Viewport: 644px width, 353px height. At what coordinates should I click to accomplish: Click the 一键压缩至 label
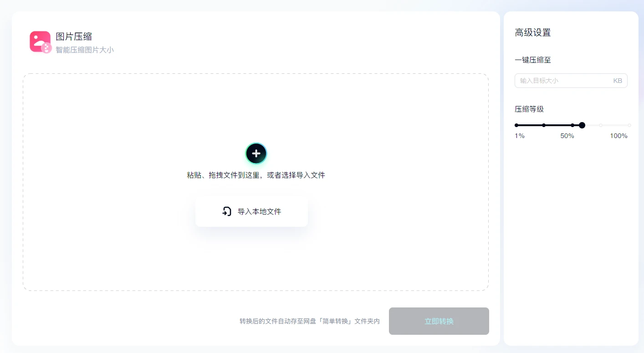pos(533,60)
